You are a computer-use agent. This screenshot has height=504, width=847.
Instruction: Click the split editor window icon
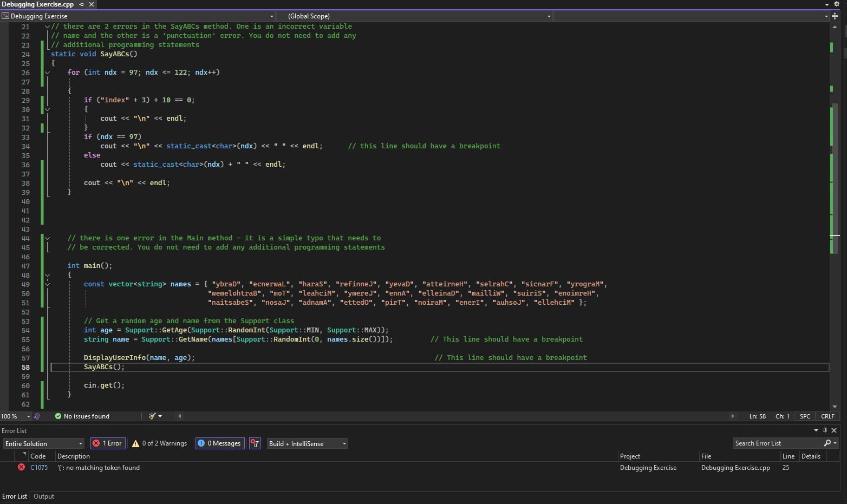835,16
